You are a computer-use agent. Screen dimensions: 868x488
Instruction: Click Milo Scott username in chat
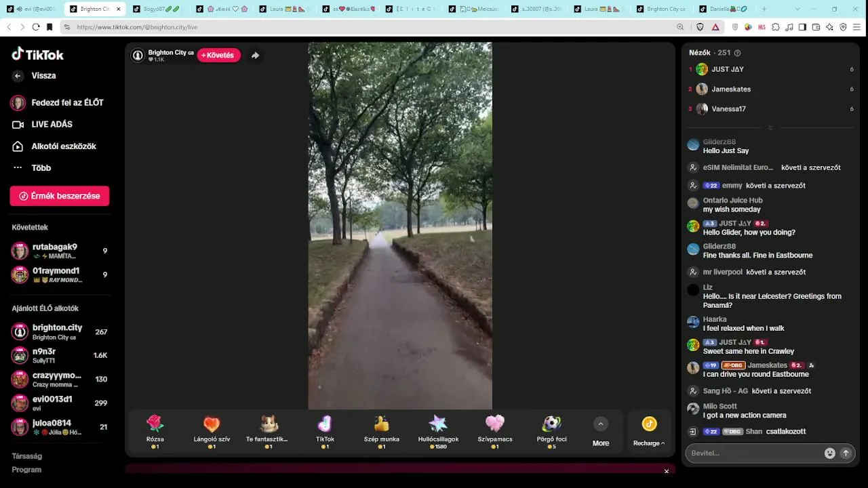click(719, 406)
